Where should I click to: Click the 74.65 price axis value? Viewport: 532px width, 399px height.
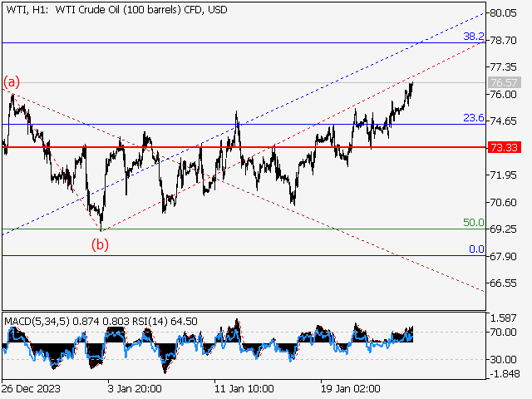click(504, 121)
